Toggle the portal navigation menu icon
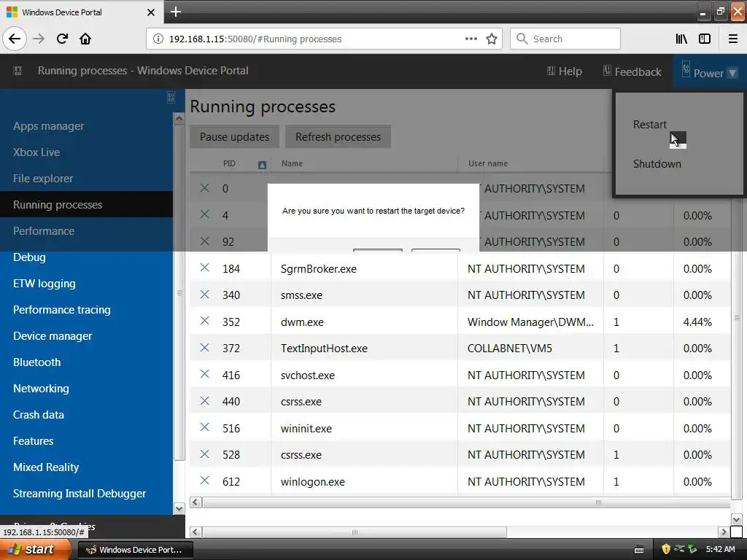 [x=18, y=71]
